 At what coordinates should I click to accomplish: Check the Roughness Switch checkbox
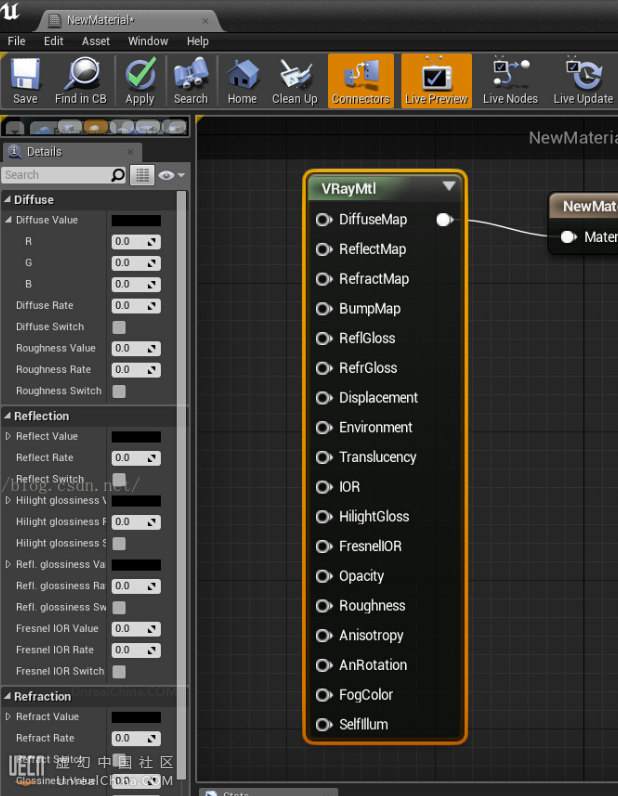pyautogui.click(x=119, y=391)
